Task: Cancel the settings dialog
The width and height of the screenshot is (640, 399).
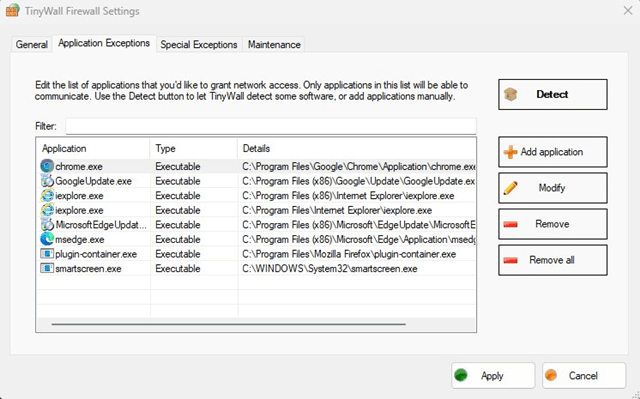Action: [584, 375]
